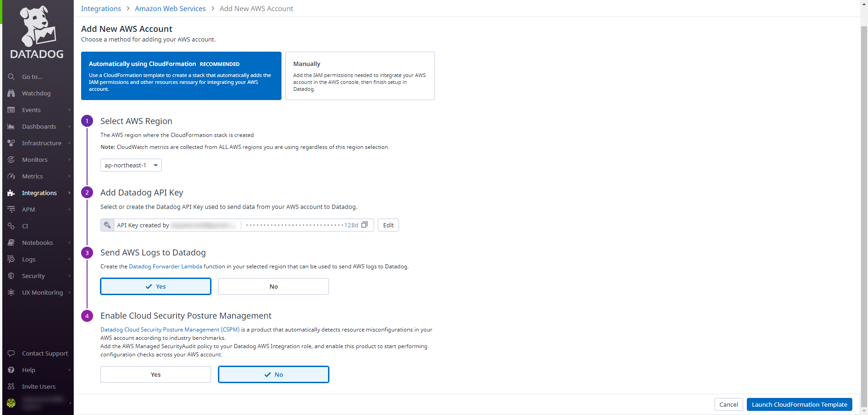Click the UX Monitoring icon

click(x=11, y=292)
